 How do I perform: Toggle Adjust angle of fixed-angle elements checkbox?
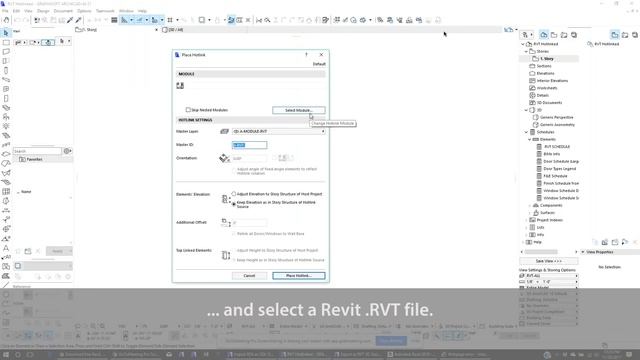234,170
